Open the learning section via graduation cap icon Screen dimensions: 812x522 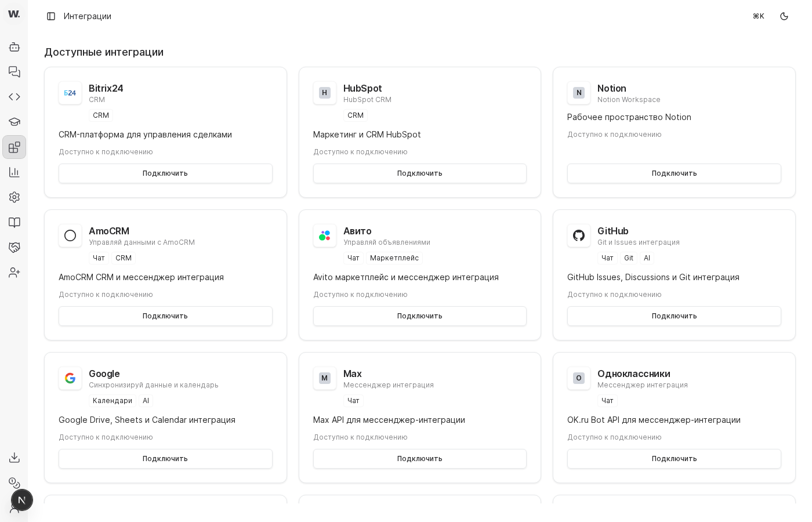[14, 122]
